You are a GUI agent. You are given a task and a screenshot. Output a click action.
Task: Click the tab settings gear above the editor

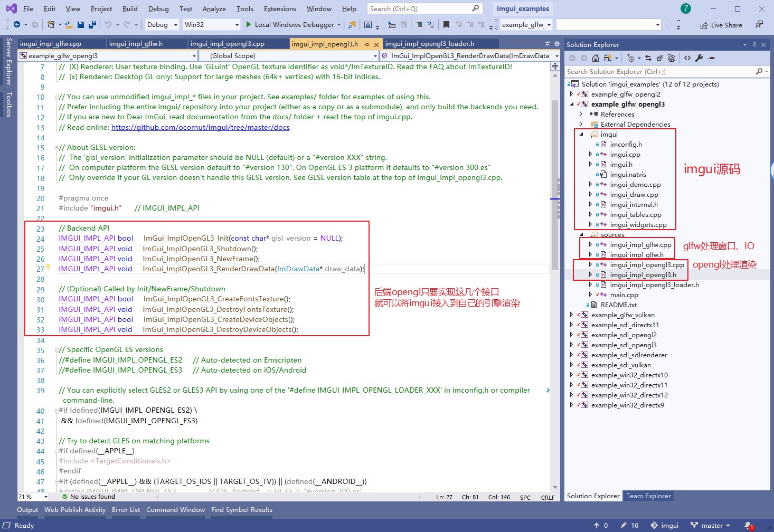tap(556, 44)
